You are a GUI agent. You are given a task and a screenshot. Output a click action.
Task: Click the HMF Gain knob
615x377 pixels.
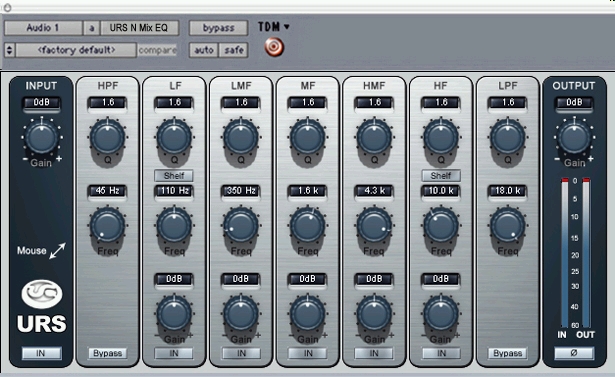[x=374, y=314]
